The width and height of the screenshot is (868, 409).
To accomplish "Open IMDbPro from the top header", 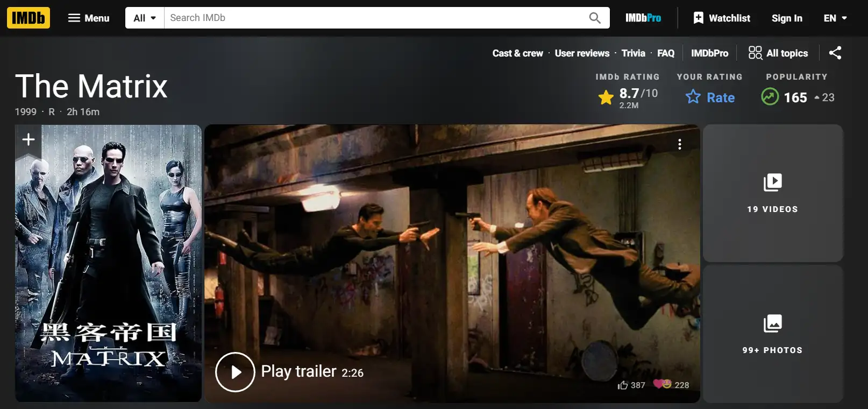I will 643,18.
